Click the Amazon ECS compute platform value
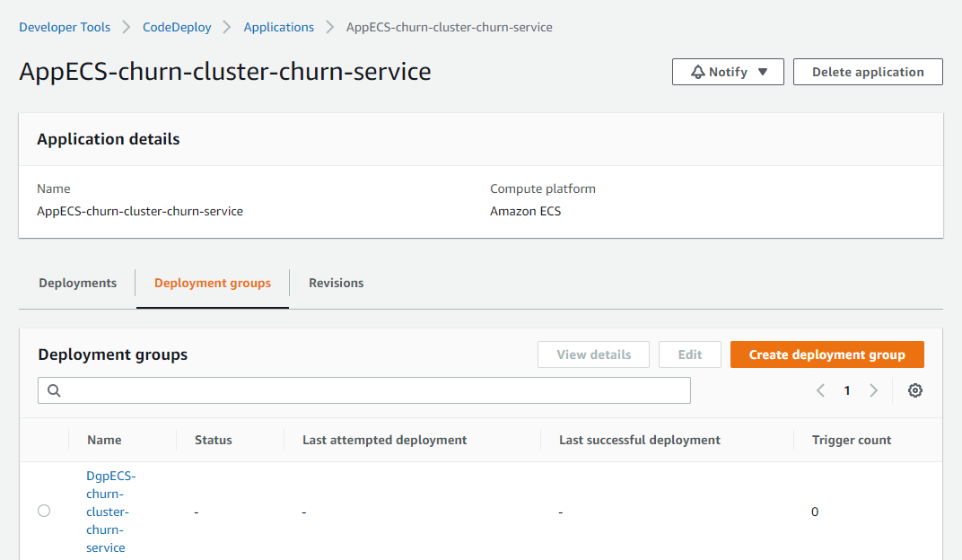The height and width of the screenshot is (560, 962). pyautogui.click(x=525, y=211)
